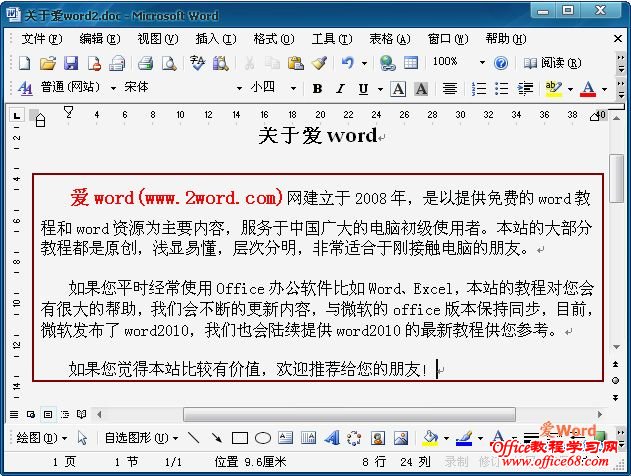Open the 视图(V) menu
The width and height of the screenshot is (631, 476).
click(158, 39)
